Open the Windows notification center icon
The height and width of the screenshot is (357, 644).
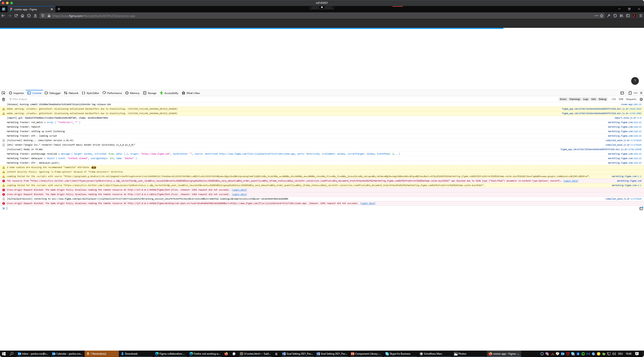[637, 354]
